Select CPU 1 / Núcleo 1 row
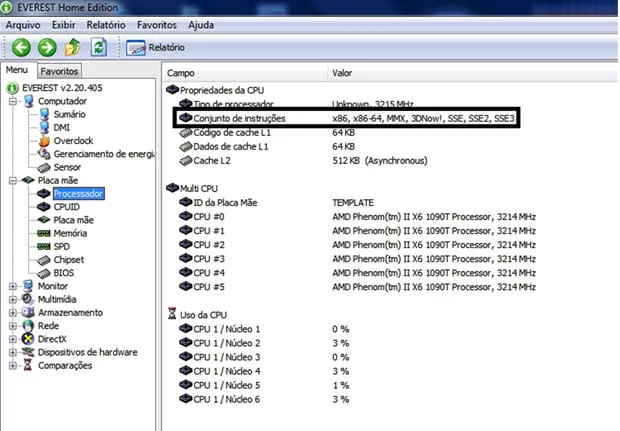620x431 pixels. 264,329
